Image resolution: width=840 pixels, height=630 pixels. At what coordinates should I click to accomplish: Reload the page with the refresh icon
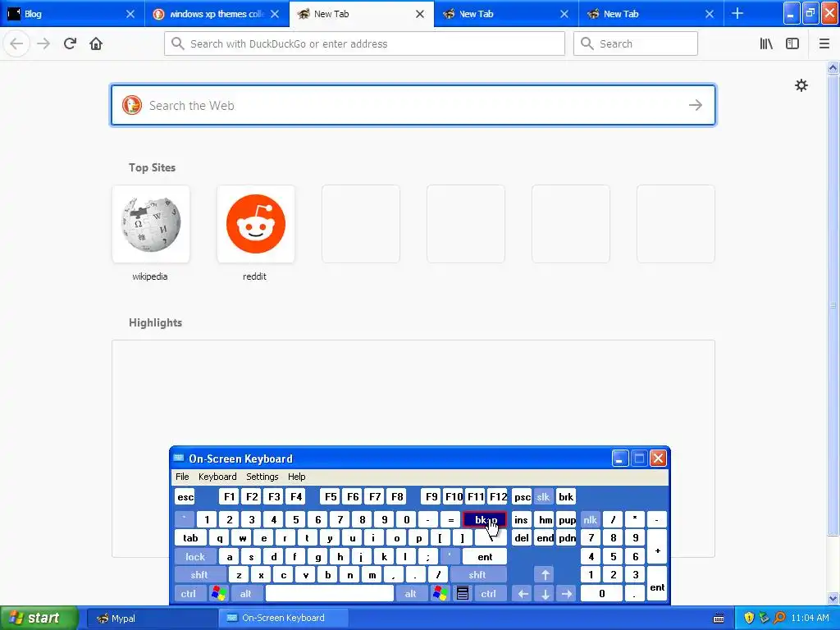[70, 43]
